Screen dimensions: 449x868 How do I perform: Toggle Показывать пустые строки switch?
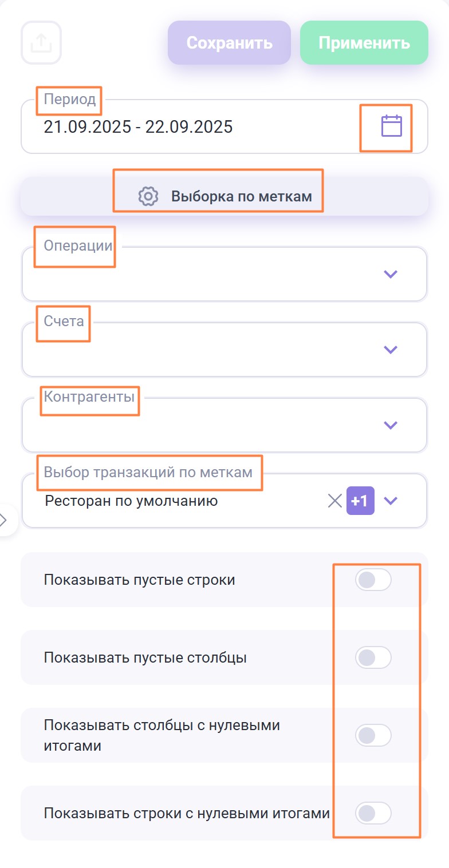point(373,580)
